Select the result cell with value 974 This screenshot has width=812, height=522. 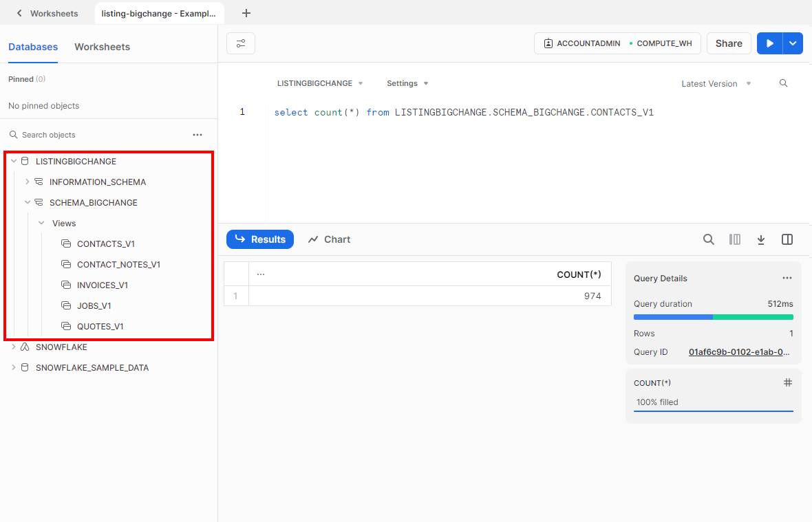coord(430,296)
